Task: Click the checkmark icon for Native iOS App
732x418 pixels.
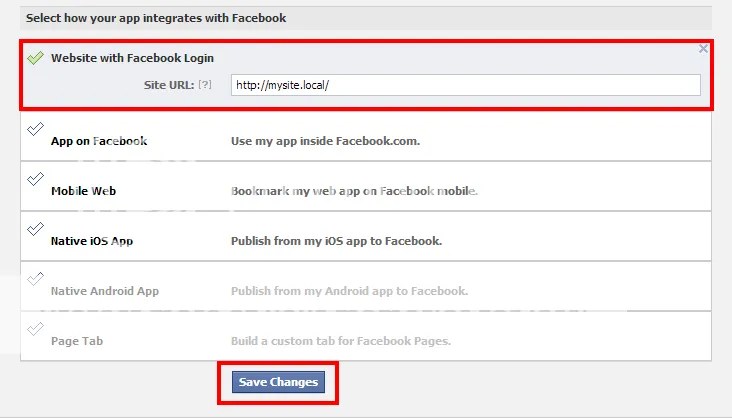Action: click(35, 228)
